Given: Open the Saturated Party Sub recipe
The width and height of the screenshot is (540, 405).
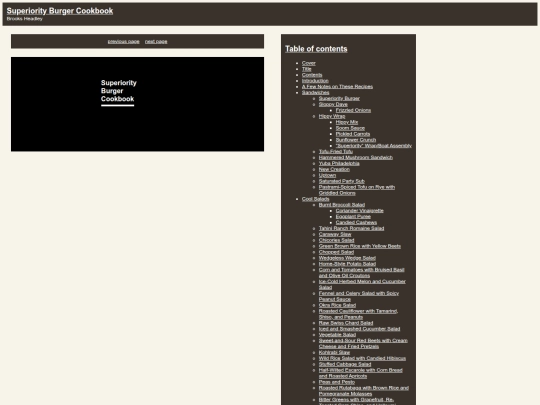Looking at the screenshot, I should pyautogui.click(x=342, y=181).
